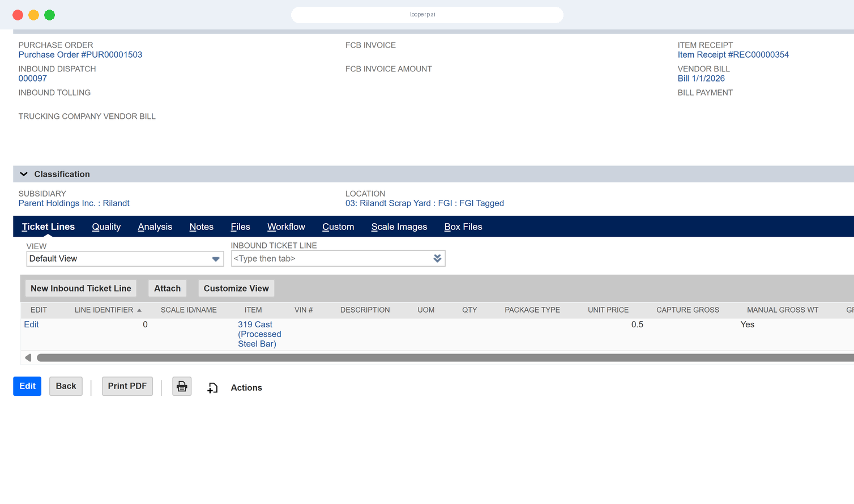The image size is (854, 504).
Task: Click the Item column header
Action: [253, 310]
